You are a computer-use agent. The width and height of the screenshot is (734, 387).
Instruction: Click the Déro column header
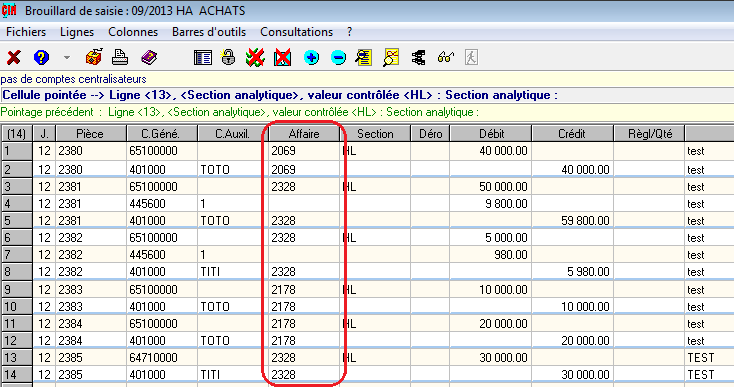pos(430,134)
